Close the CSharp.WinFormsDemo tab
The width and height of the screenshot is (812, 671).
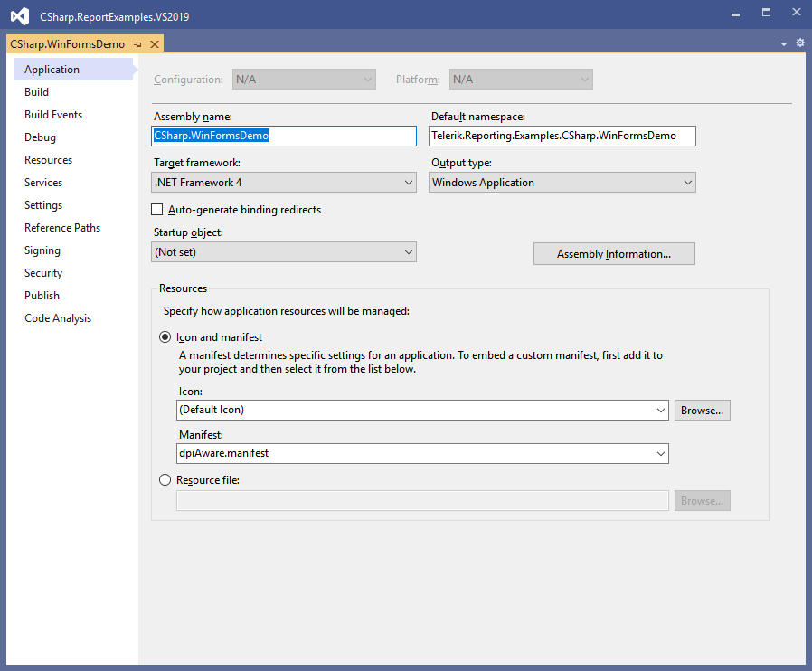(154, 44)
